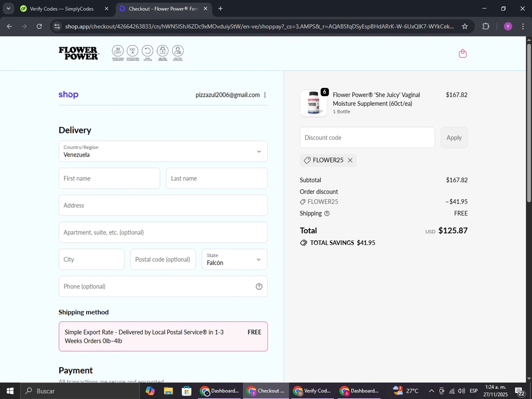
Task: View site information icon in address bar
Action: click(57, 26)
